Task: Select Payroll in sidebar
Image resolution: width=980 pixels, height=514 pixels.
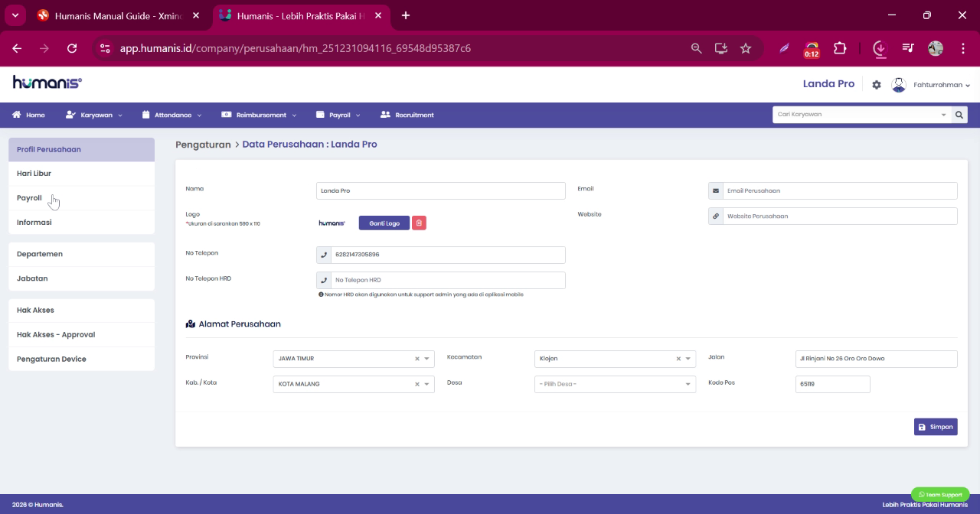Action: click(81, 198)
